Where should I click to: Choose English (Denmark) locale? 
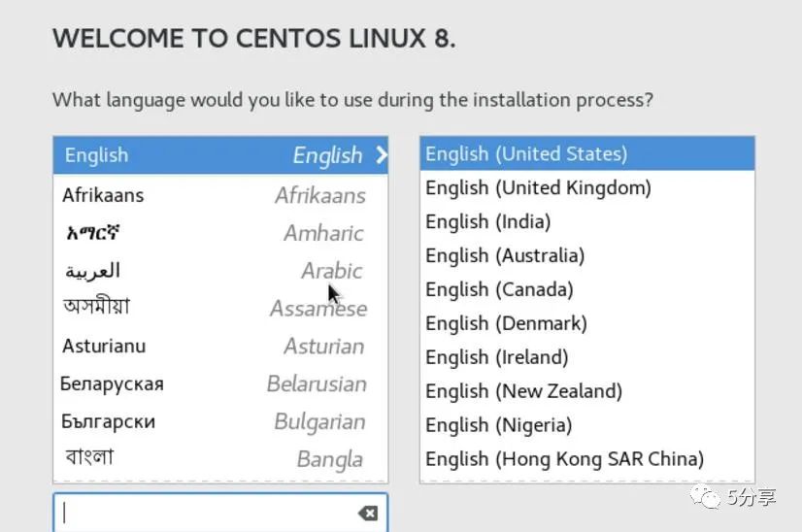coord(586,323)
